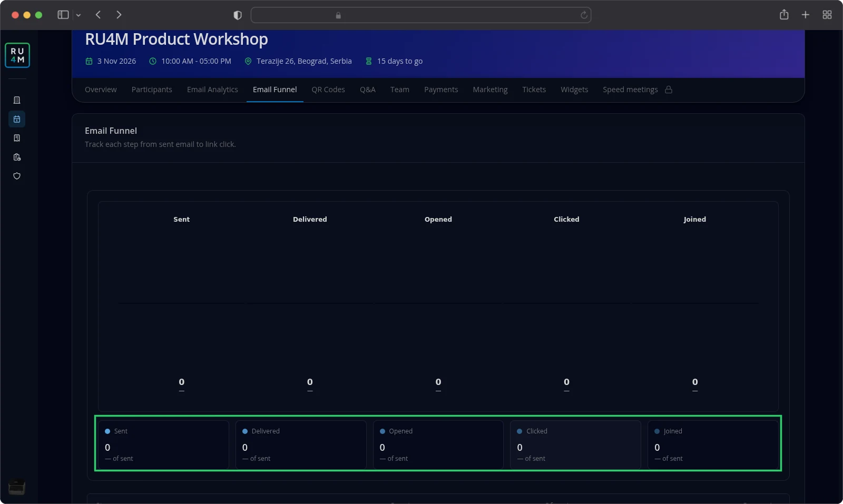Image resolution: width=843 pixels, height=504 pixels.
Task: Click the "RU4M Product Workshop" title
Action: click(x=177, y=39)
